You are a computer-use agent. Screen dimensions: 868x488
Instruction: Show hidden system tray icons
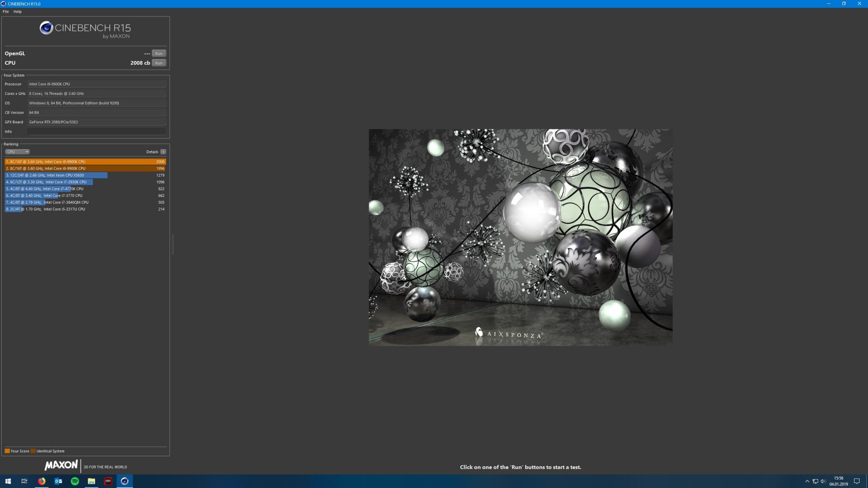807,481
